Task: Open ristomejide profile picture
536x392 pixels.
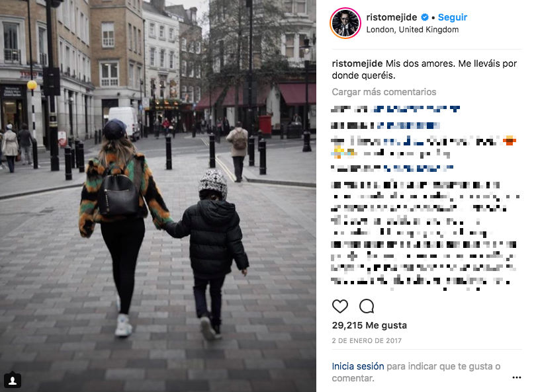Action: [x=345, y=23]
